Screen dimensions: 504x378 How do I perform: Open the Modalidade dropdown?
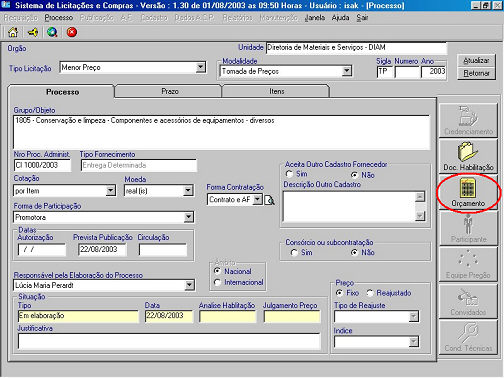347,71
